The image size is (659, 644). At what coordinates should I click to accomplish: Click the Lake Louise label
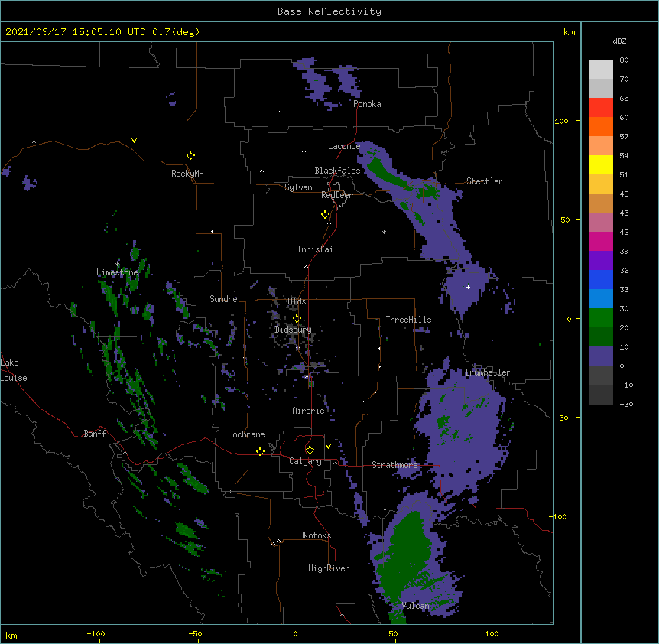tap(14, 370)
